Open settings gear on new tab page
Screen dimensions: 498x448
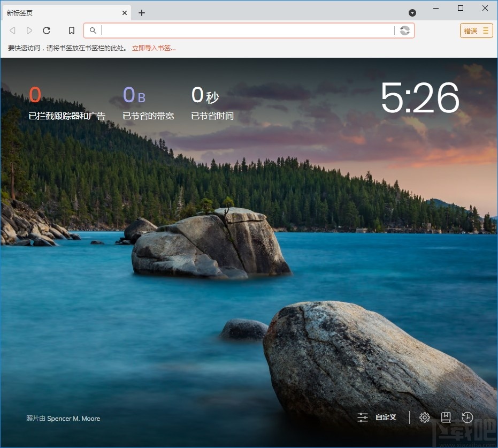coord(425,417)
